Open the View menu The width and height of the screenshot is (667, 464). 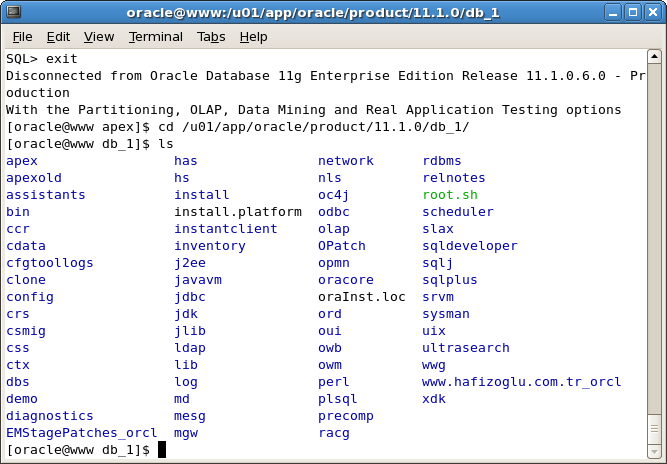[x=99, y=37]
